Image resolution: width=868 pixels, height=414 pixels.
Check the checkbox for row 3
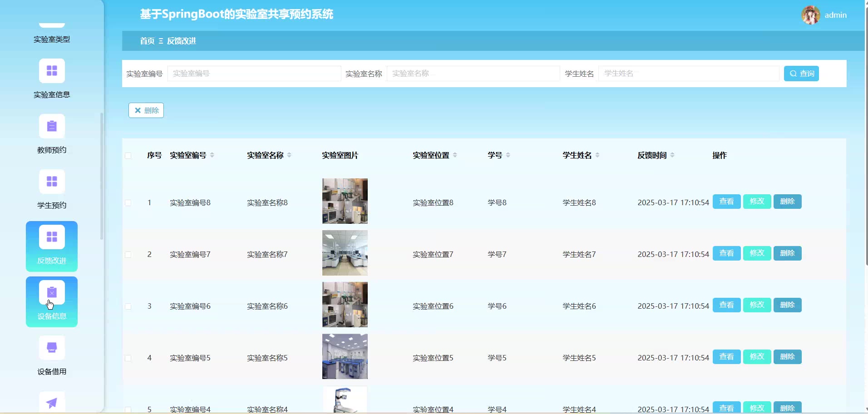point(128,306)
